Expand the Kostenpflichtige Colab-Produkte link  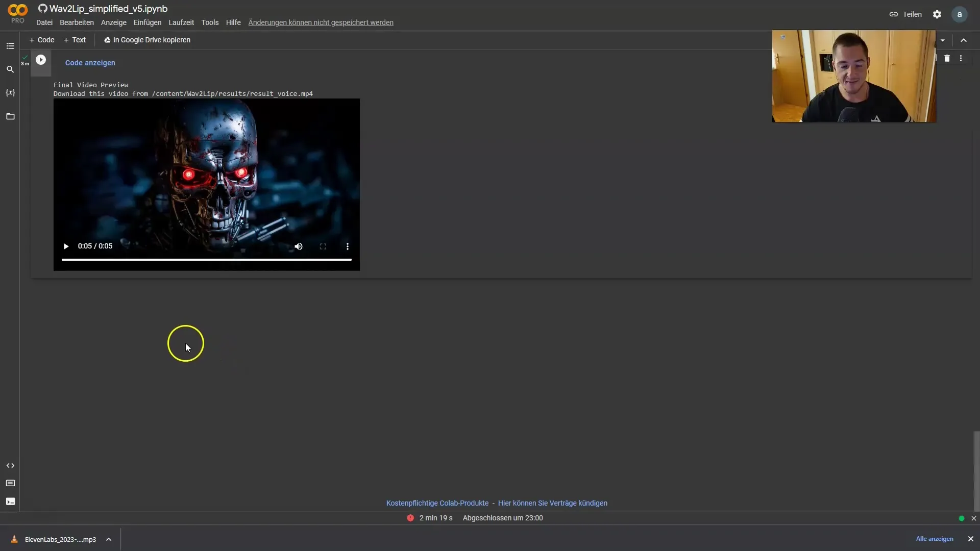tap(437, 503)
